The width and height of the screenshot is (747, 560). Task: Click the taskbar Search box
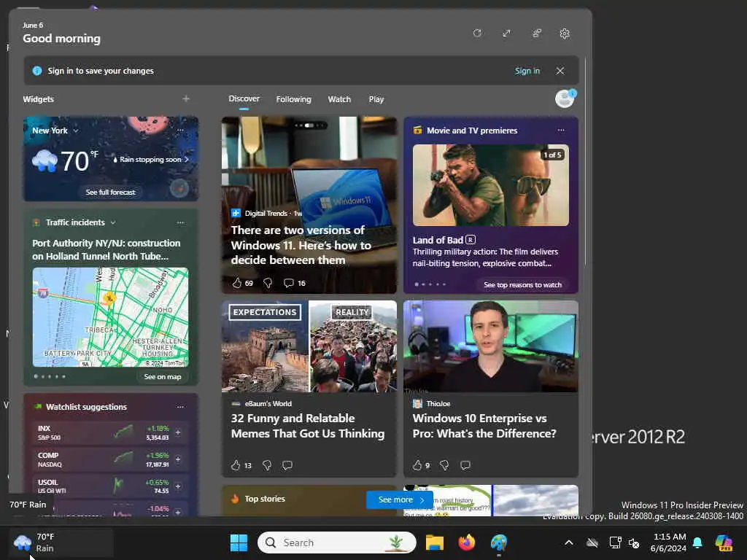pos(337,542)
